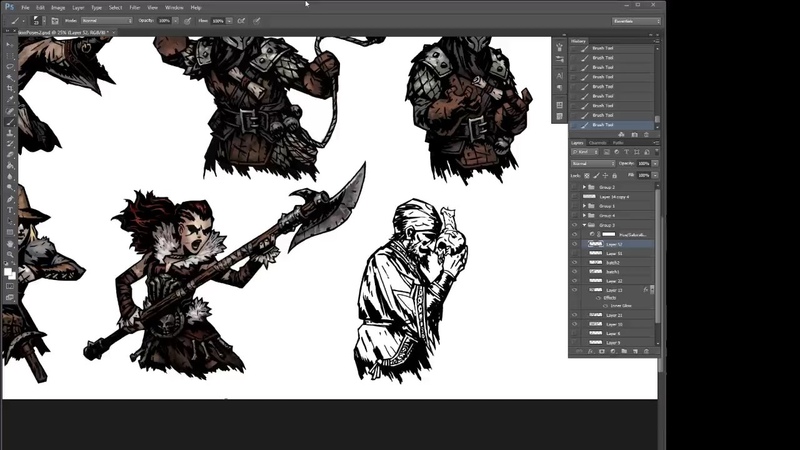The image size is (800, 450).
Task: Select the Zoom tool
Action: pyautogui.click(x=10, y=254)
